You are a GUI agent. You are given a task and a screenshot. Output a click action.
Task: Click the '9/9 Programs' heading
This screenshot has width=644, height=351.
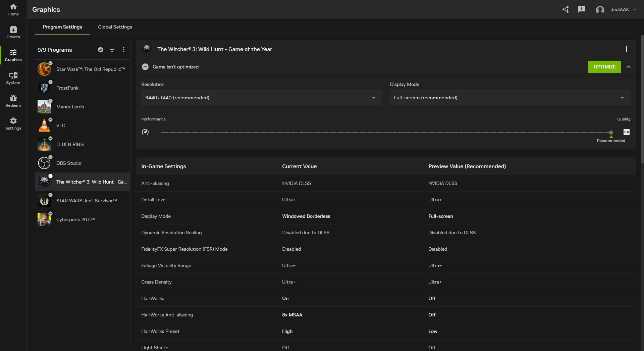pos(55,50)
